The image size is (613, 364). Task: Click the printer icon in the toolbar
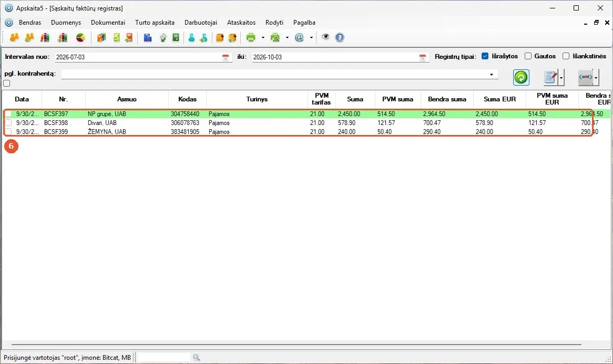tap(251, 37)
